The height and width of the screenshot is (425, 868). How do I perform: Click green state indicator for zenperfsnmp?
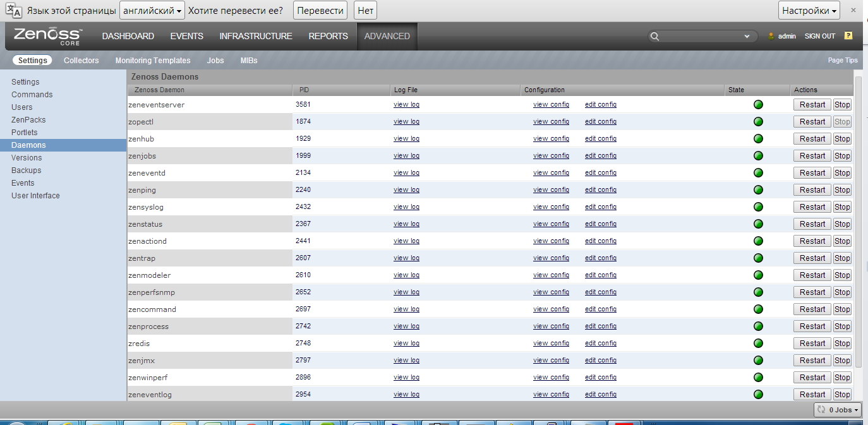[x=758, y=292]
